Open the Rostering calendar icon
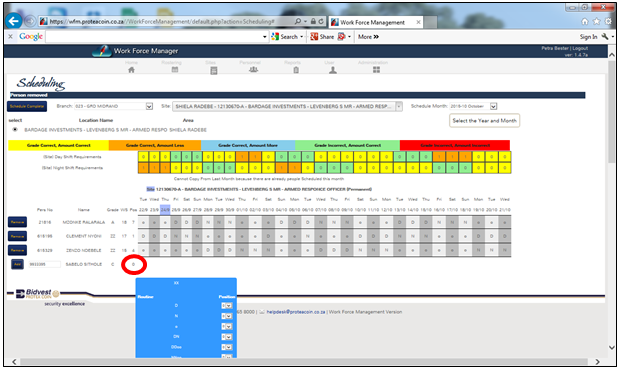Screen dimensions: 618x370 (x=175, y=69)
